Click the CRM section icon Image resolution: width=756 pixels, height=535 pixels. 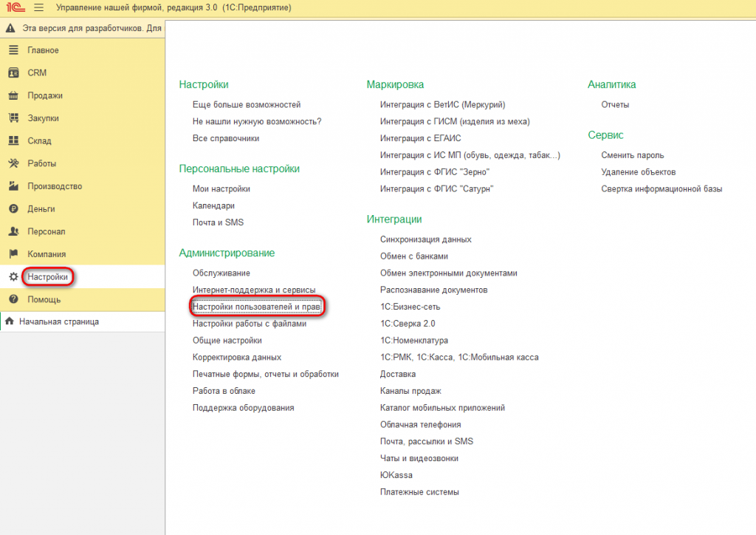pyautogui.click(x=13, y=73)
